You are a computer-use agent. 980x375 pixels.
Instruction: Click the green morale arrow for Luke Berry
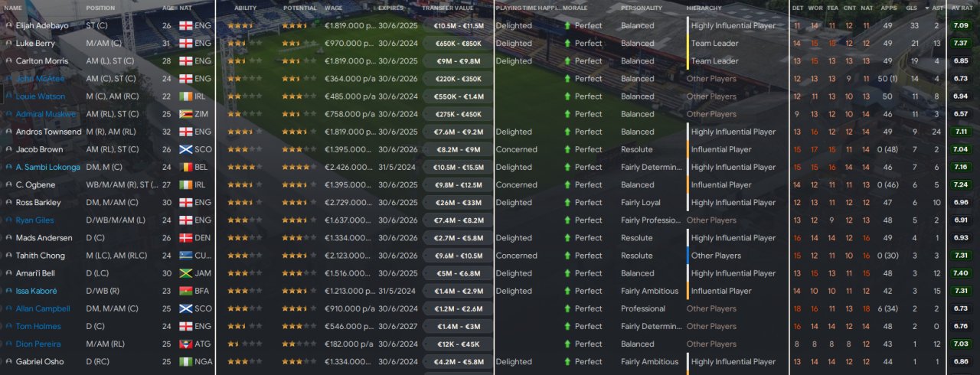click(x=567, y=43)
